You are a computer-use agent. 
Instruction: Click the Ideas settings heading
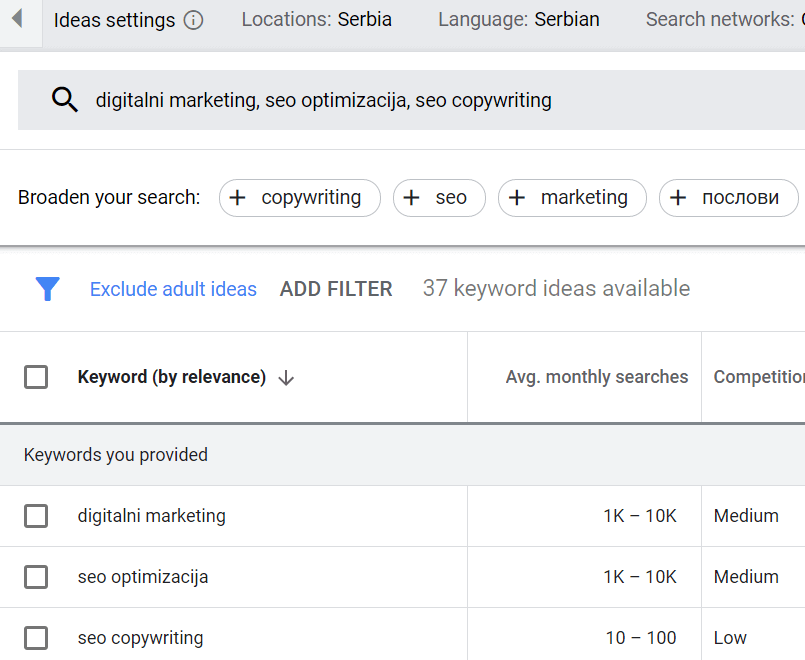tap(113, 19)
